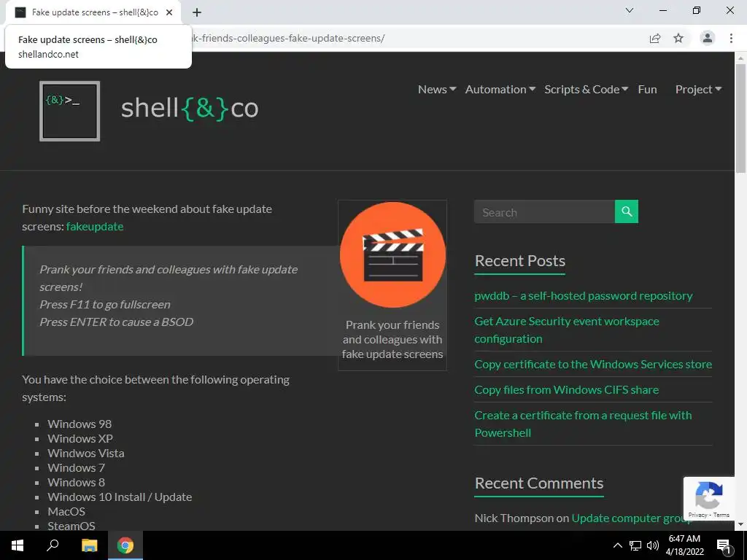
Task: Click the orange clapperboard image
Action: click(x=392, y=254)
